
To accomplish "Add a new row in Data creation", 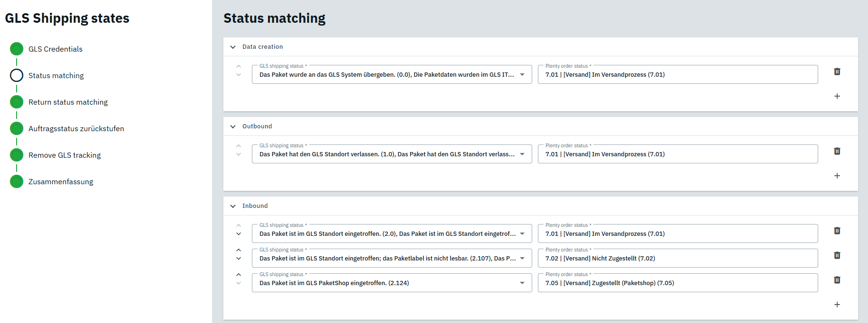I will tap(837, 96).
